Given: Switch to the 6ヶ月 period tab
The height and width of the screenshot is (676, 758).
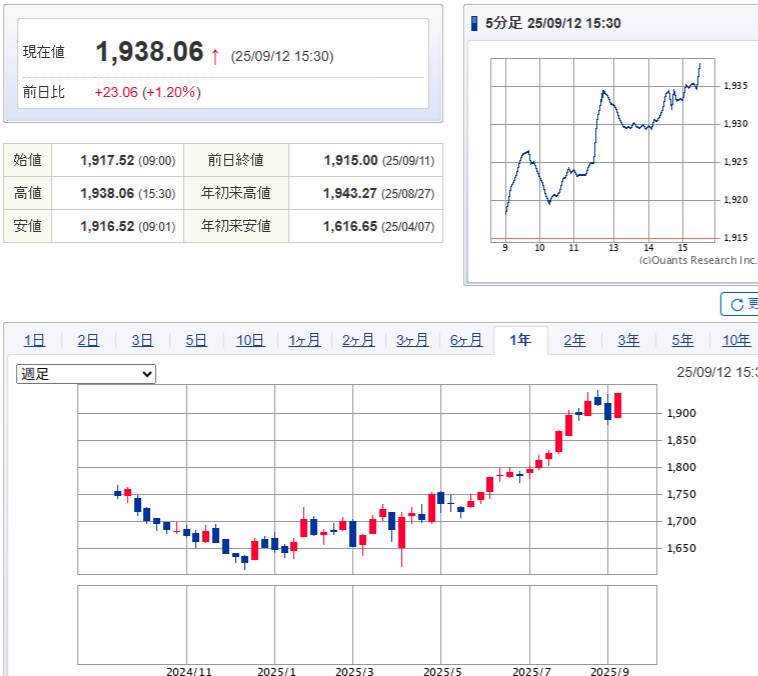Looking at the screenshot, I should tap(466, 340).
